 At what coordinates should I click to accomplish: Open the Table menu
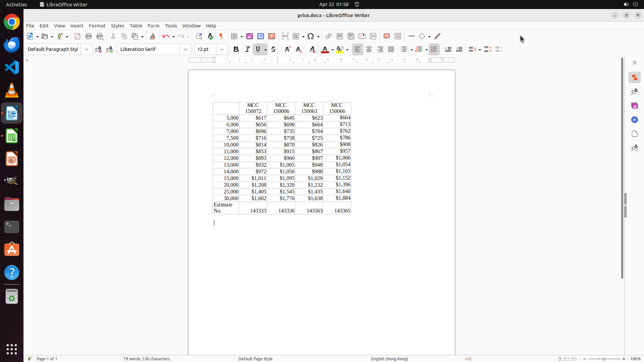[136, 26]
